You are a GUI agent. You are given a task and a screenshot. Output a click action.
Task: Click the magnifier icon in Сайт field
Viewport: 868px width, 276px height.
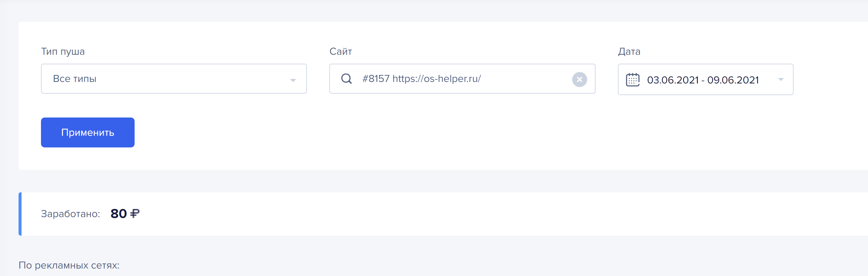click(x=346, y=79)
